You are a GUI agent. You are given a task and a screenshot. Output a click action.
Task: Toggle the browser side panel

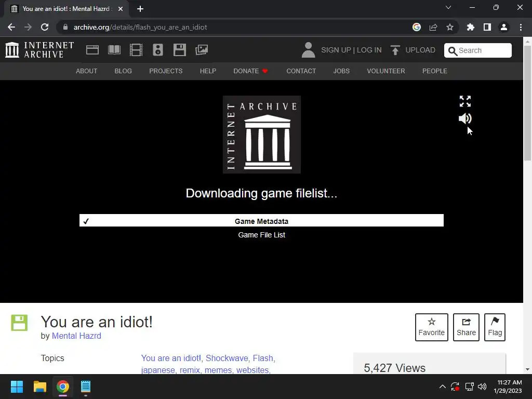point(487,27)
